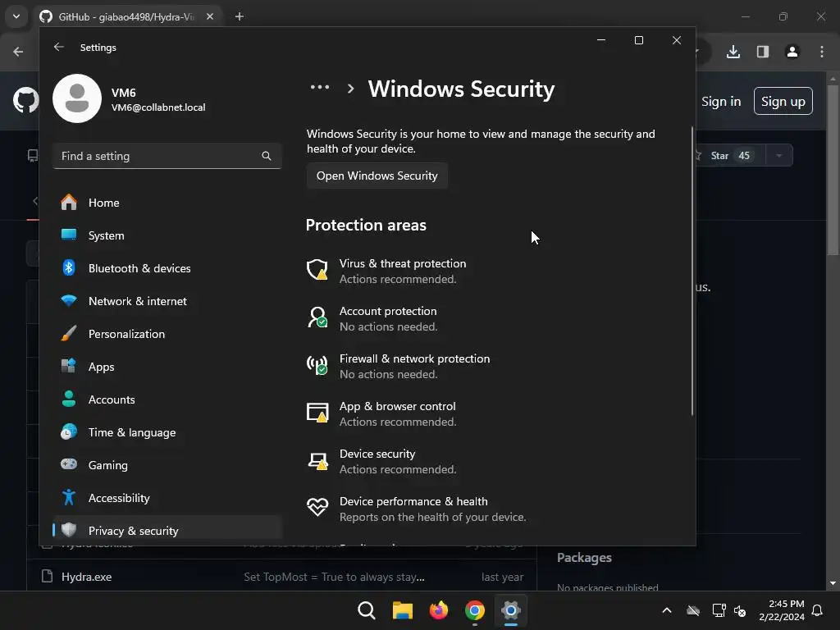Click the Gaming controller icon

tap(69, 464)
